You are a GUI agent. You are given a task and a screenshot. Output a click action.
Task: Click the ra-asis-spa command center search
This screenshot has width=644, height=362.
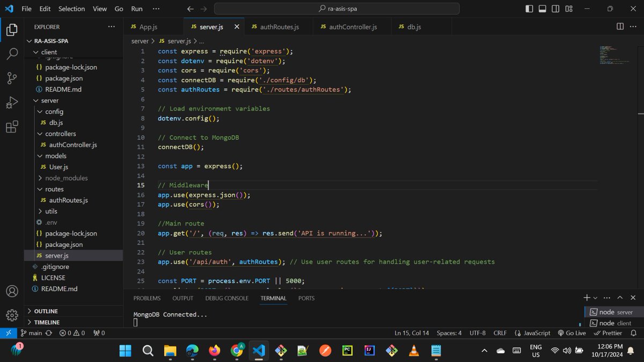(336, 9)
